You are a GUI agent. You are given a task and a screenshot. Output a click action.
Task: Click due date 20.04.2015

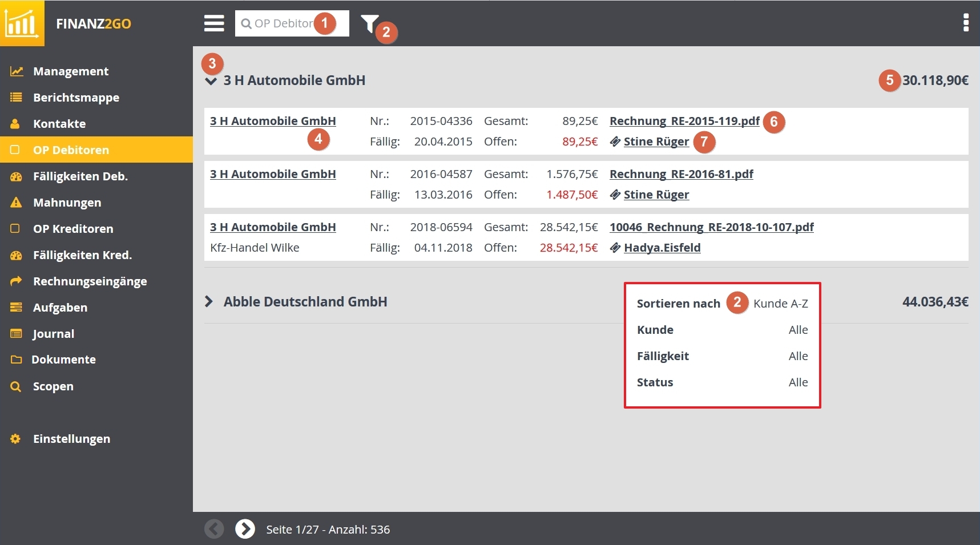443,142
